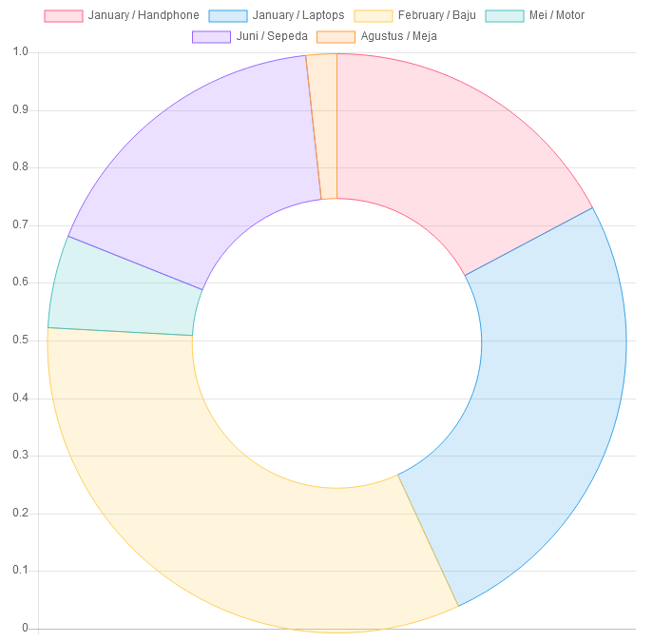Click the '0.1' y-axis tick label
Image resolution: width=672 pixels, height=642 pixels.
[x=20, y=571]
